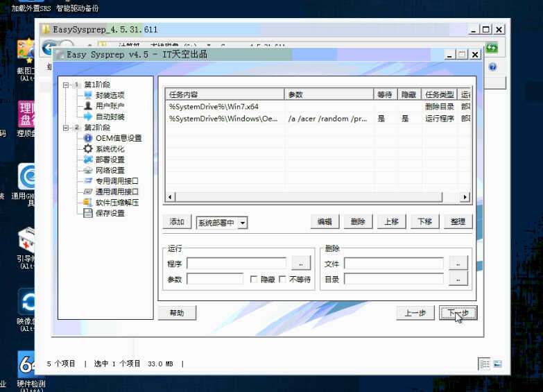Collapse the 第2阶段 tree node

click(x=66, y=128)
